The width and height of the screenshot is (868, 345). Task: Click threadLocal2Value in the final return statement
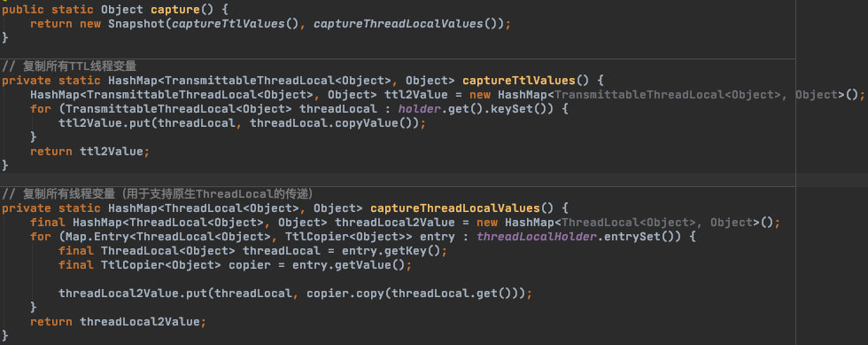tap(140, 322)
